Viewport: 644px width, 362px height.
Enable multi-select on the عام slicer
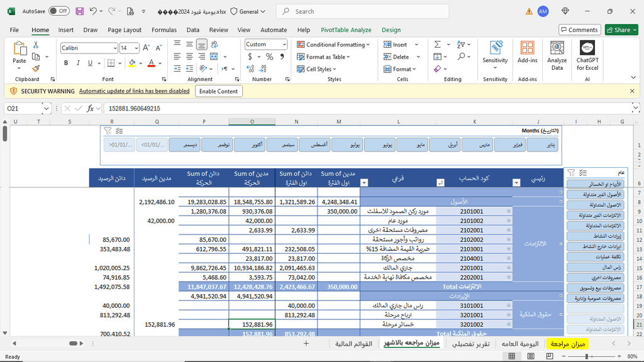pos(583,172)
